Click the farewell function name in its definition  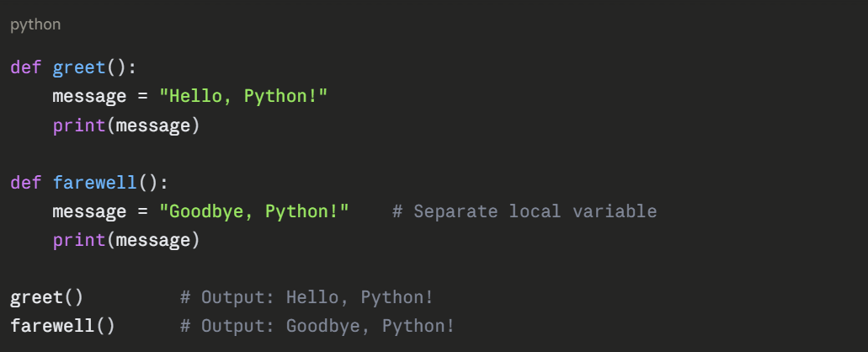coord(94,183)
